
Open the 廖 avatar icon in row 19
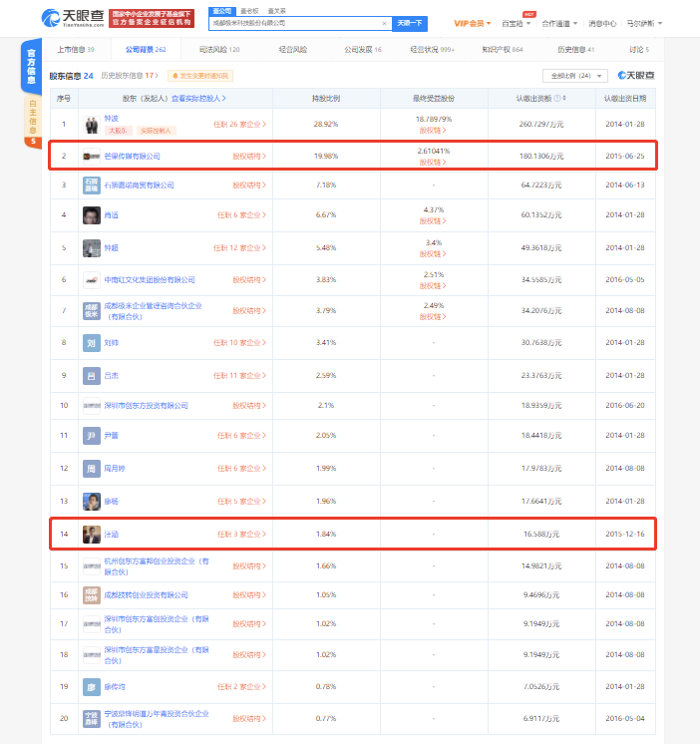(92, 686)
